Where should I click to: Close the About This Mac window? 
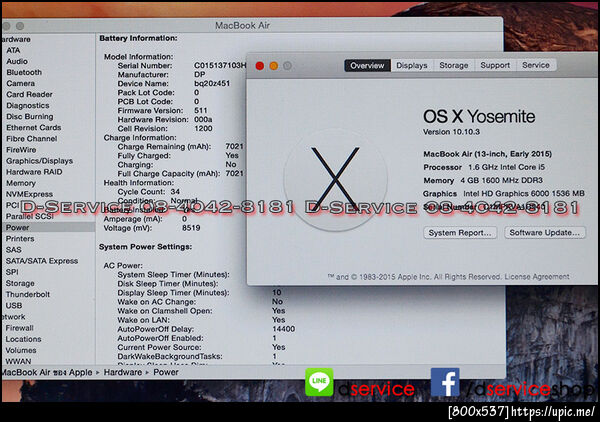coord(259,66)
